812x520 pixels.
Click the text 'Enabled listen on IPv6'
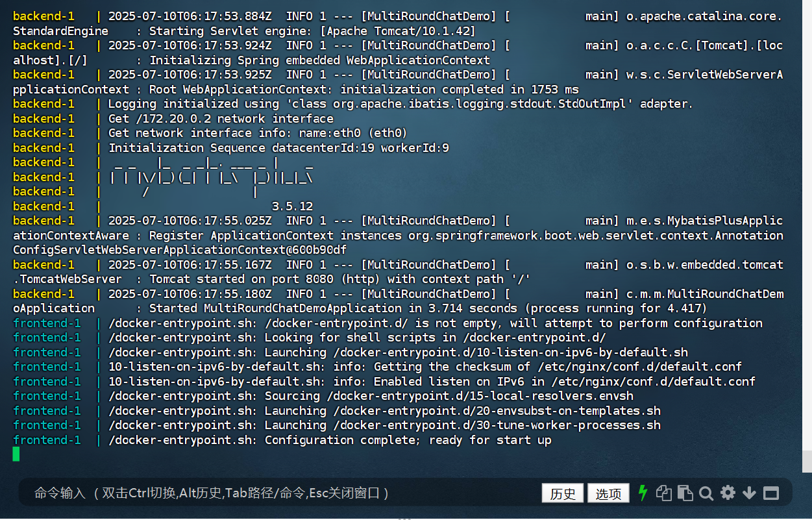click(x=449, y=382)
